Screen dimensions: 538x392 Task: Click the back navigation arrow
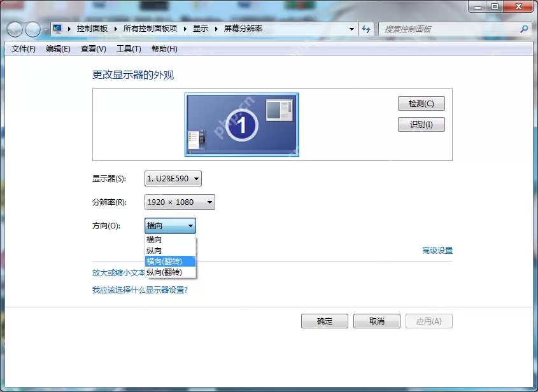pos(14,29)
